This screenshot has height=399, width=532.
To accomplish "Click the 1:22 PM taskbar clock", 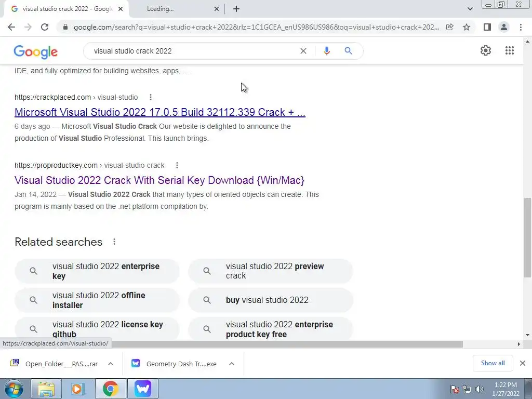I will pos(506,389).
